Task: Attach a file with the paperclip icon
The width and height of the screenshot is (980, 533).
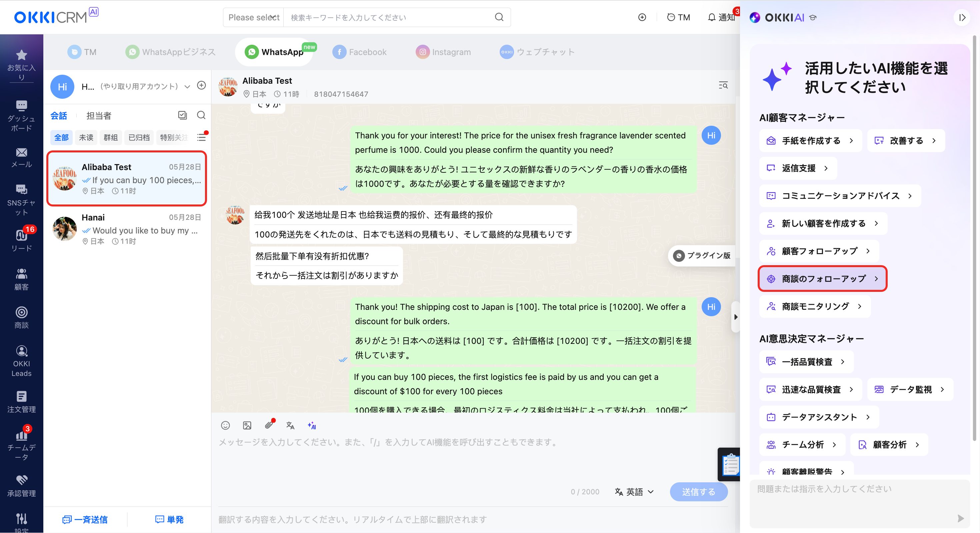Action: (269, 425)
